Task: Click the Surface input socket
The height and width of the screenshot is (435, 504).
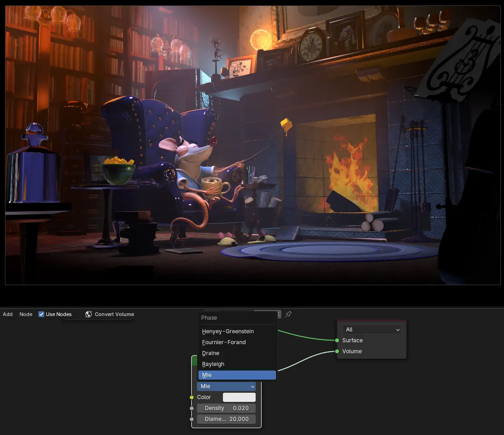Action: (337, 340)
